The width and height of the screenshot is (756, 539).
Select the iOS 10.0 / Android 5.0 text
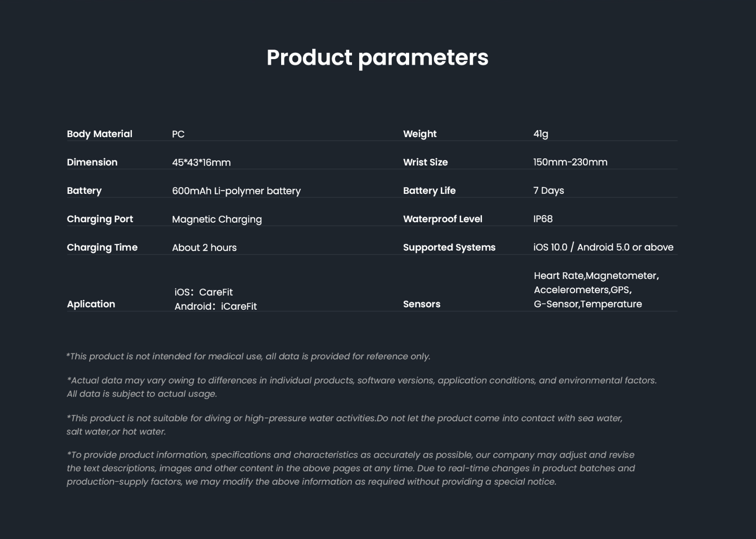[603, 247]
